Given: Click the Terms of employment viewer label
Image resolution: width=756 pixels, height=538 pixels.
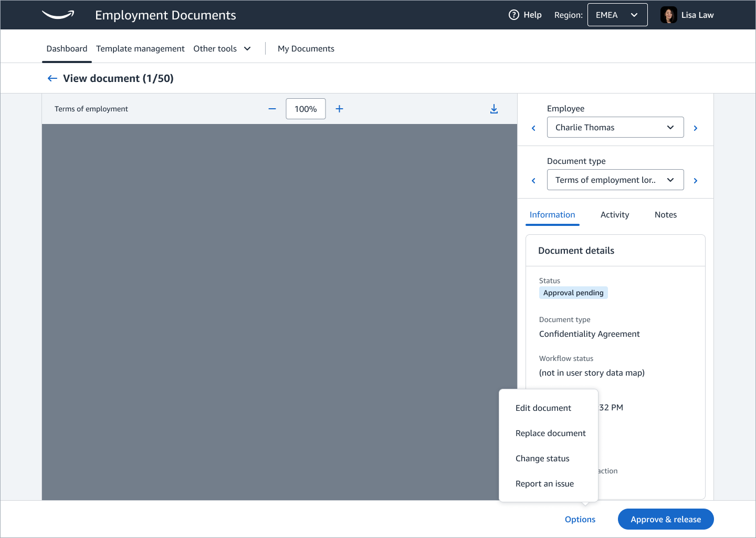Looking at the screenshot, I should pyautogui.click(x=91, y=109).
